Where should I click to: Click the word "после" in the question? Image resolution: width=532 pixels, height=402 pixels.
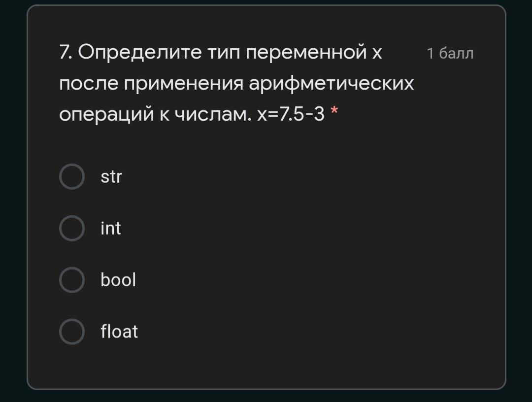point(89,84)
